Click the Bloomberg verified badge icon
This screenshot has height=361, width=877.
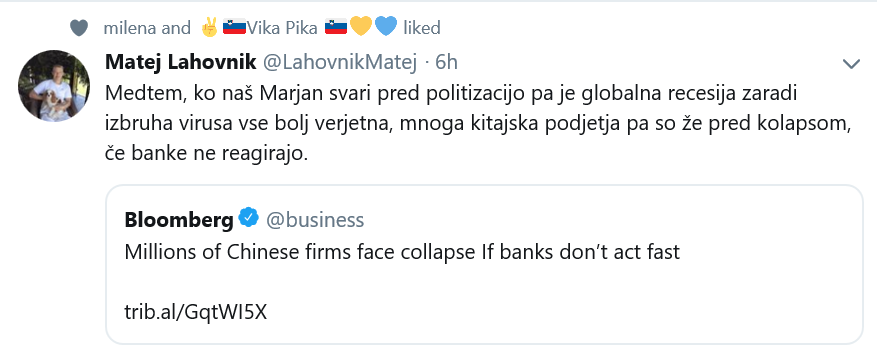pyautogui.click(x=248, y=218)
